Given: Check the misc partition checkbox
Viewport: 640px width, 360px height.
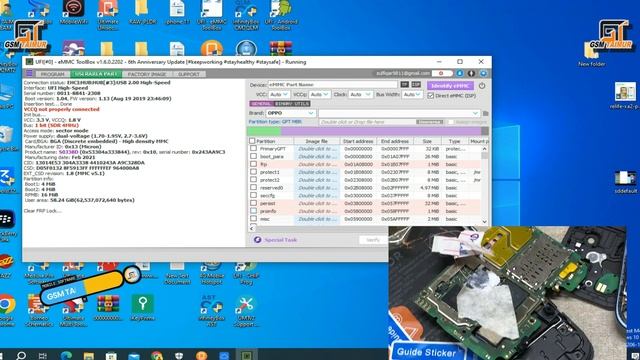Looking at the screenshot, I should [253, 218].
